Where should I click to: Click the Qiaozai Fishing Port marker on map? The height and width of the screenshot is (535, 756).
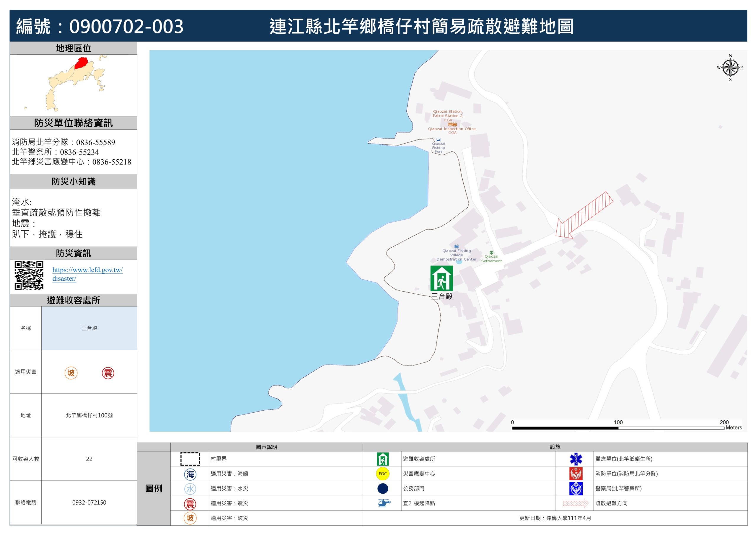[438, 140]
